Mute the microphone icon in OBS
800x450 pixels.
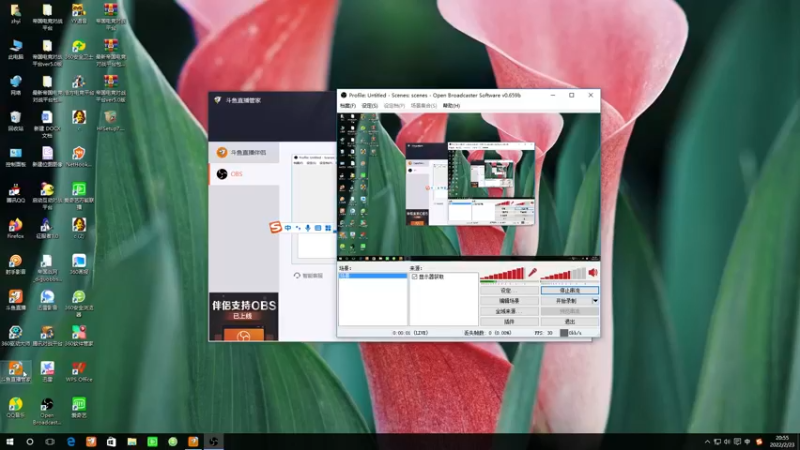click(532, 273)
